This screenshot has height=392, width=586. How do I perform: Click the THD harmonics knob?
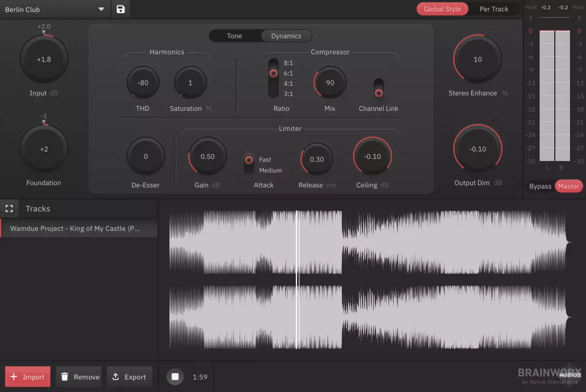(143, 83)
